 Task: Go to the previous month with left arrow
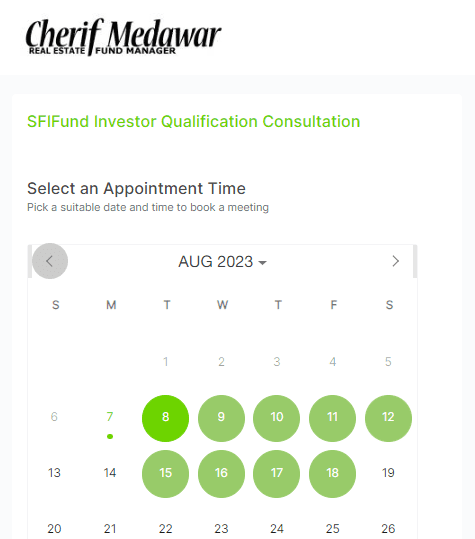(50, 261)
